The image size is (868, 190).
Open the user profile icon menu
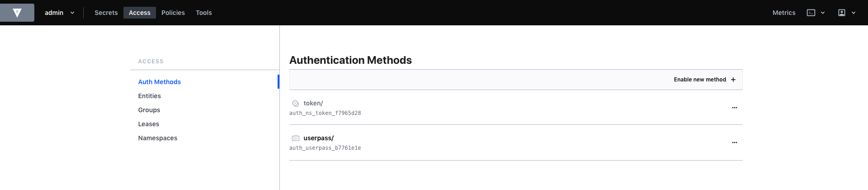tap(842, 13)
